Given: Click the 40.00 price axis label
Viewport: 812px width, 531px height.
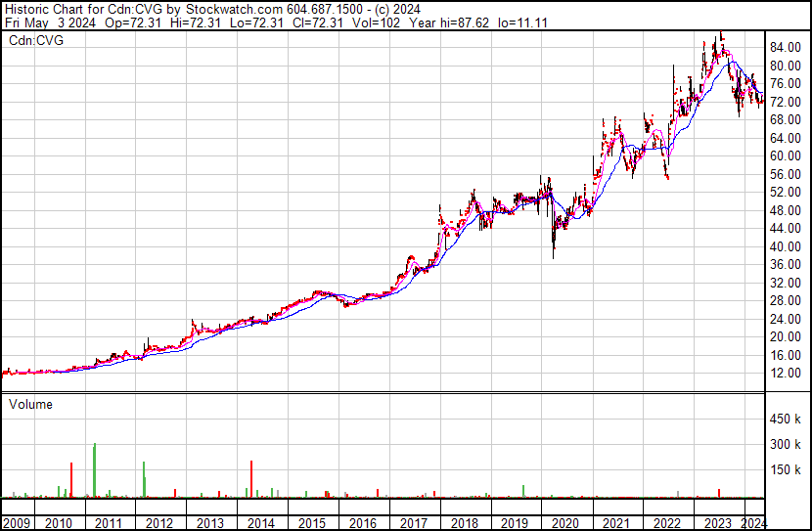Looking at the screenshot, I should 786,246.
